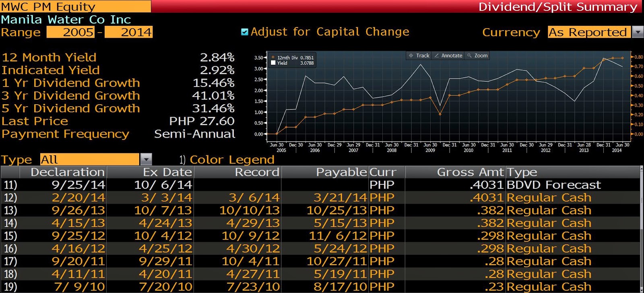The image size is (644, 293).
Task: Expand the Type All dropdown arrow
Action: coord(146,159)
